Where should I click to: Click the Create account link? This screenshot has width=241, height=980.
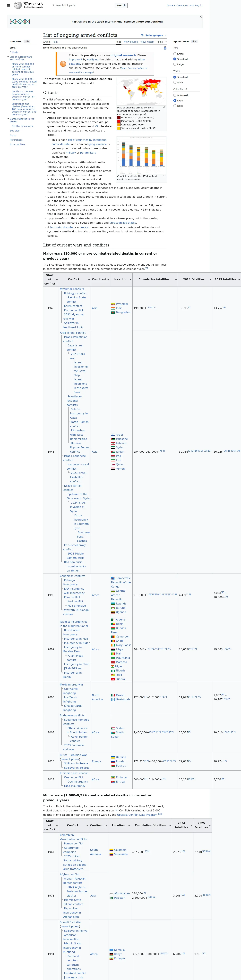click(185, 5)
